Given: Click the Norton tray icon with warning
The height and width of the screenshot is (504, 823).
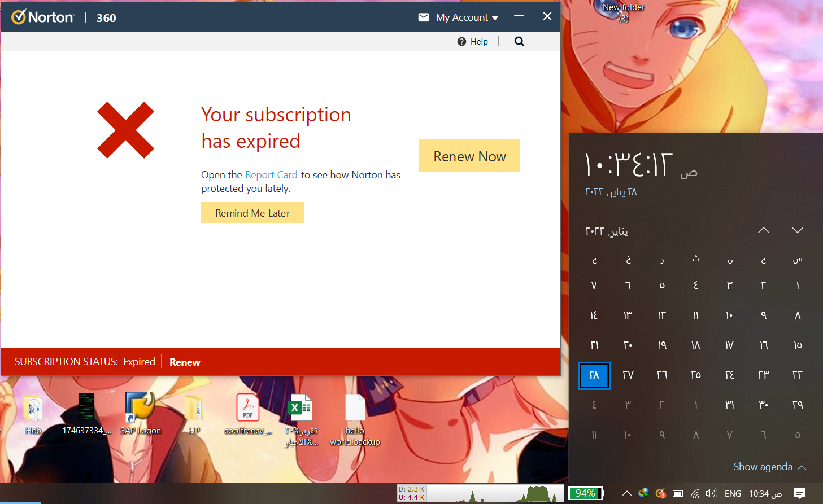Looking at the screenshot, I should 660,493.
